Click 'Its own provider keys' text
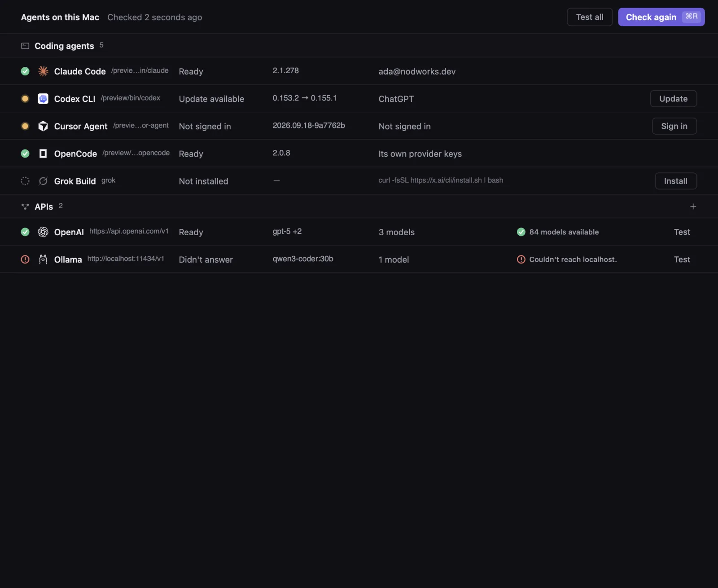Viewport: 718px width, 588px height. coord(420,154)
